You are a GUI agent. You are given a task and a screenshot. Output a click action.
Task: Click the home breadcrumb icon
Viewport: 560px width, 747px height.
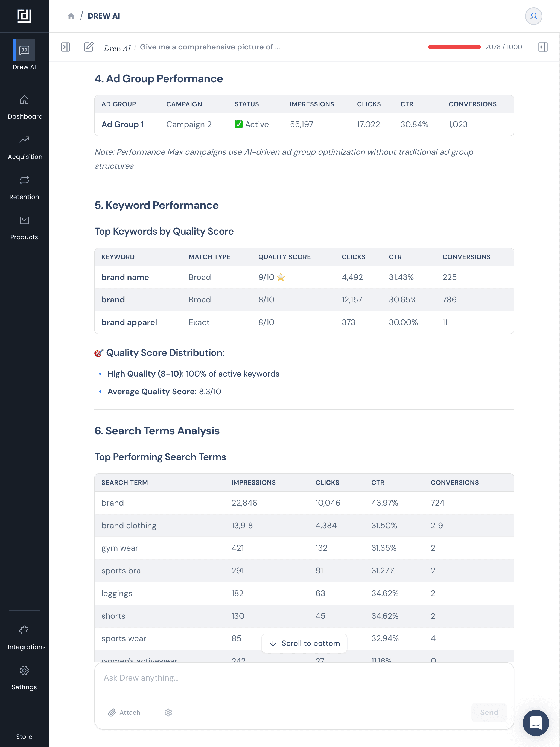point(71,16)
